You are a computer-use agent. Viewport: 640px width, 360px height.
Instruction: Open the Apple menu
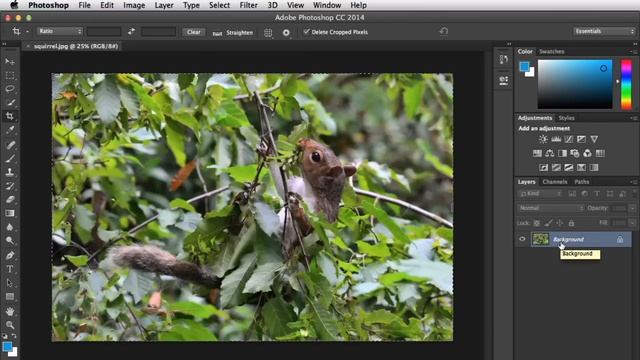pos(14,5)
